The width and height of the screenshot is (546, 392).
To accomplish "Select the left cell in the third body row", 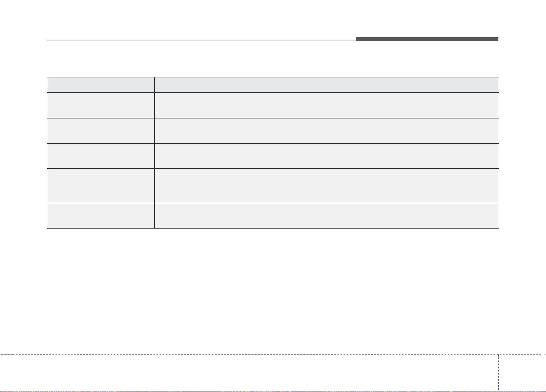I will coord(101,156).
